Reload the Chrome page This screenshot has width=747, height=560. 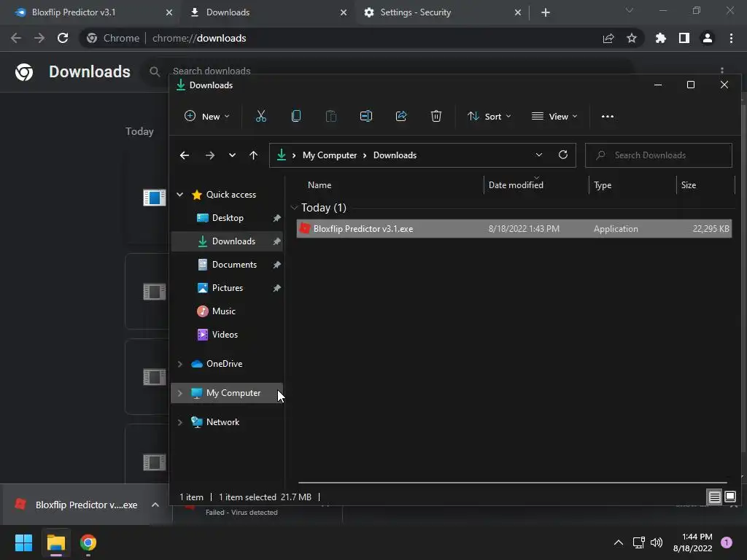pos(63,38)
